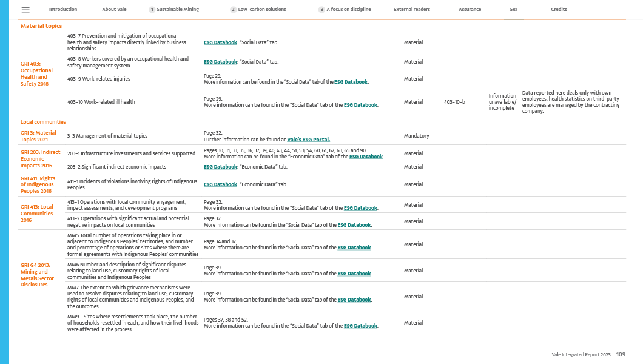Open the hamburger menu icon
643x364 pixels.
point(25,10)
